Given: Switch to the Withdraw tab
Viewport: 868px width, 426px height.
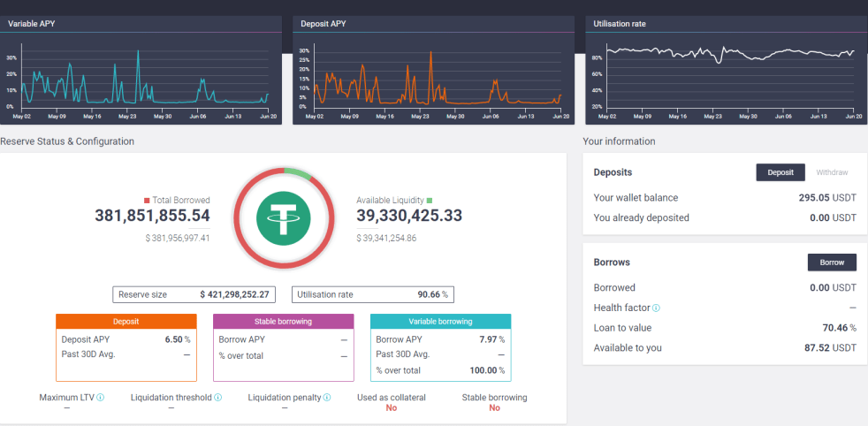Looking at the screenshot, I should click(833, 172).
